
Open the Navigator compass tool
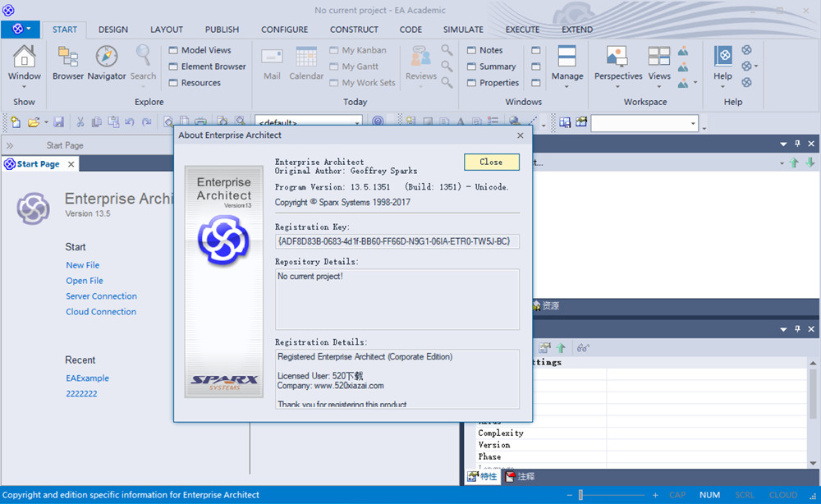click(106, 63)
